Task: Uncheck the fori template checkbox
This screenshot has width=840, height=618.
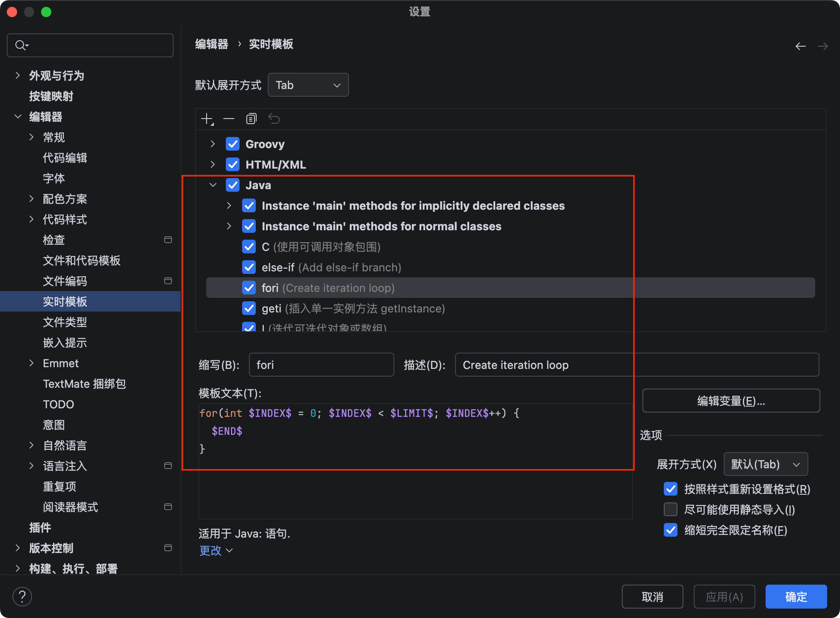Action: [x=249, y=288]
